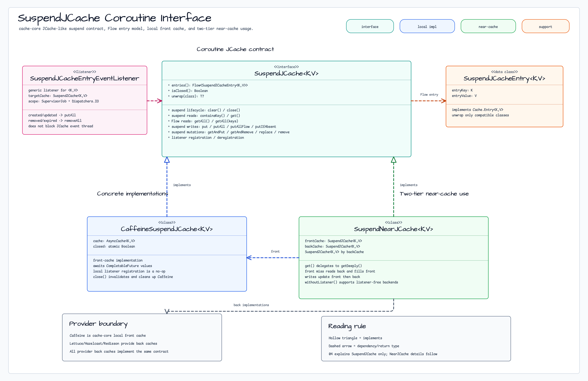Click 'SuspendJCache<K,V> by backCache' line
The image size is (588, 381).
point(334,252)
